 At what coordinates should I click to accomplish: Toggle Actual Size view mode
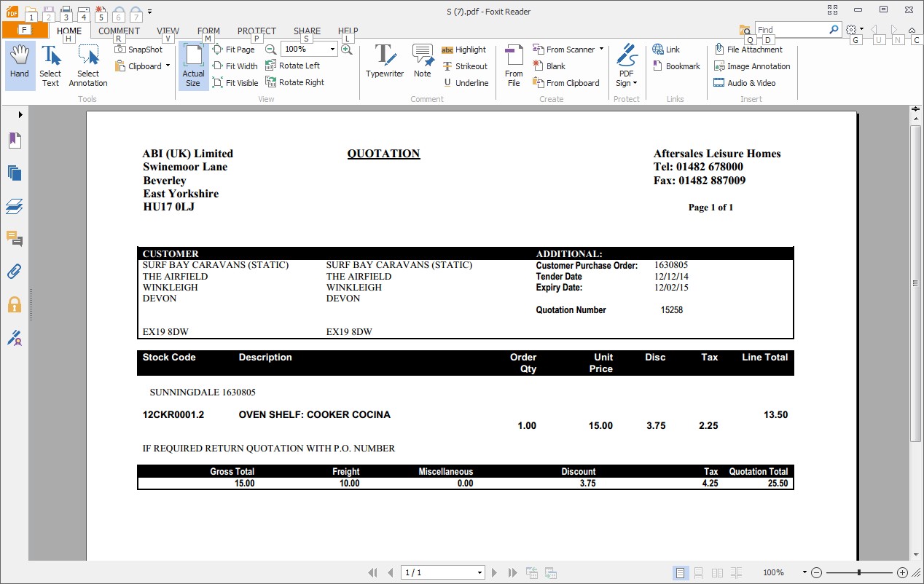193,66
